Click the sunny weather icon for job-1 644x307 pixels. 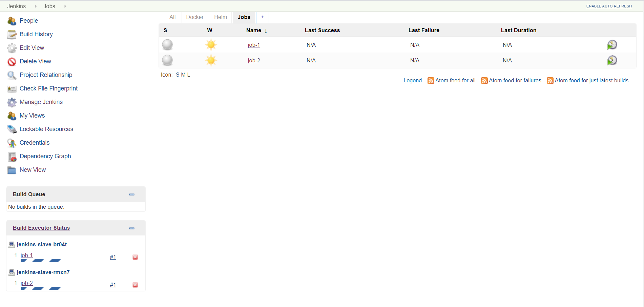211,45
